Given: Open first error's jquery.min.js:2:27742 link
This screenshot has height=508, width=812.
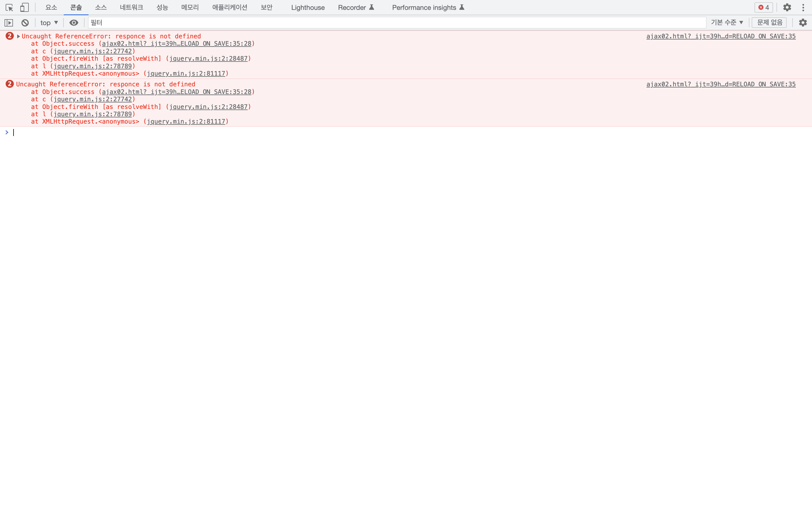Looking at the screenshot, I should pos(92,51).
